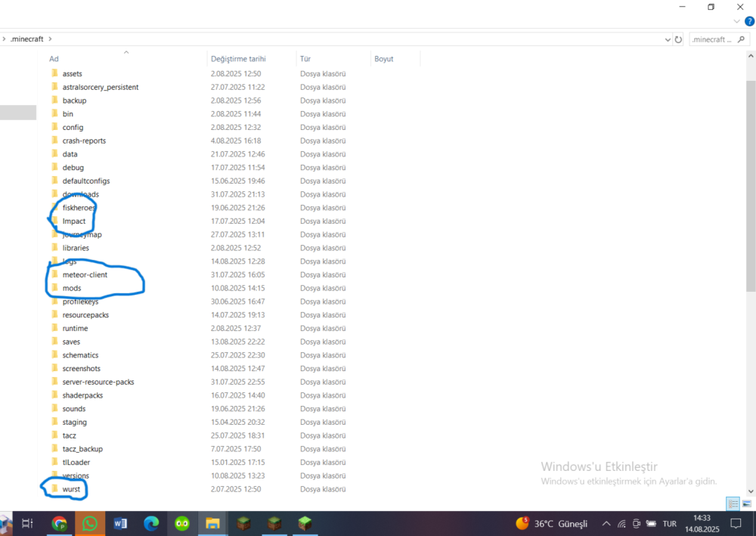The image size is (756, 536).
Task: Select the debug folder
Action: tap(73, 168)
